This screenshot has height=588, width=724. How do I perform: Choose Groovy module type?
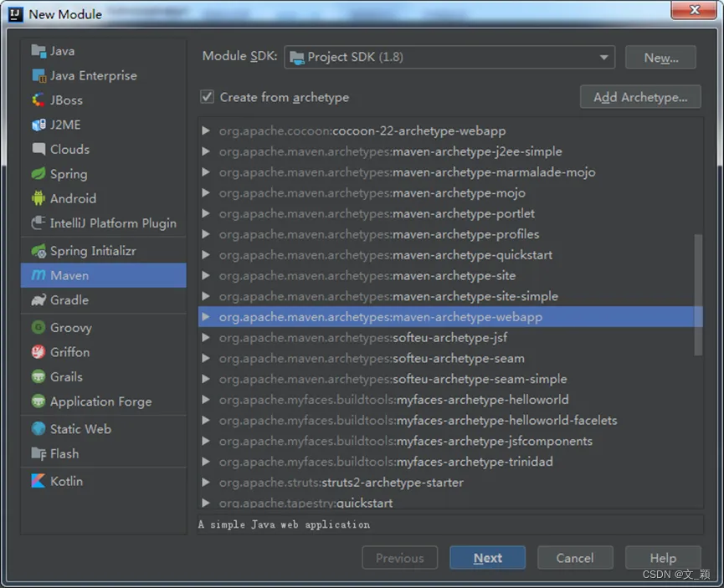pyautogui.click(x=104, y=327)
